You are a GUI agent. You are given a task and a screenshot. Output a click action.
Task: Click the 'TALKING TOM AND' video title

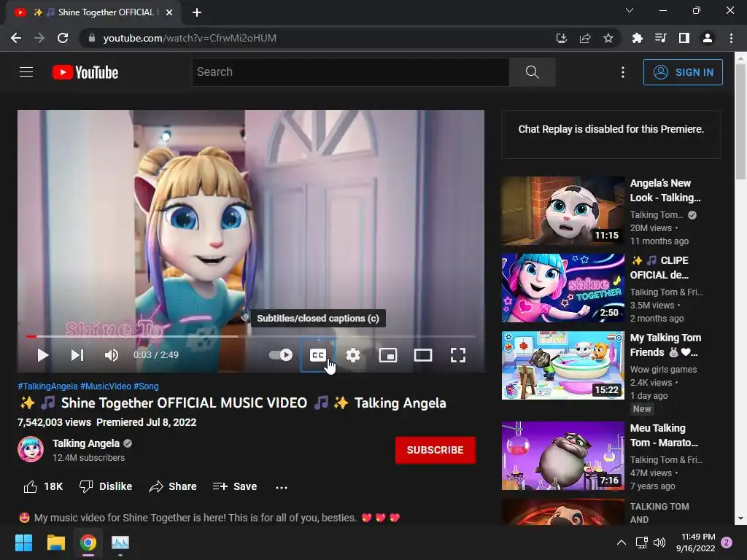(659, 513)
